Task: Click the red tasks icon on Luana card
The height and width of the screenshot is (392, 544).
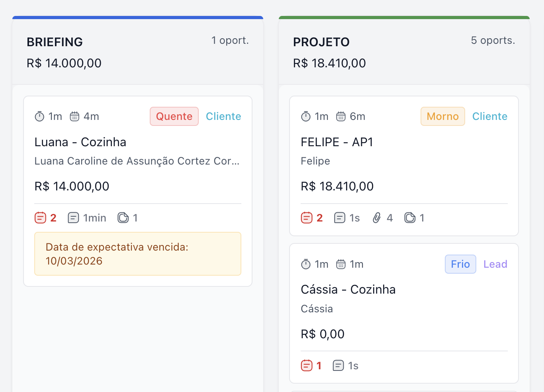Action: pyautogui.click(x=40, y=218)
